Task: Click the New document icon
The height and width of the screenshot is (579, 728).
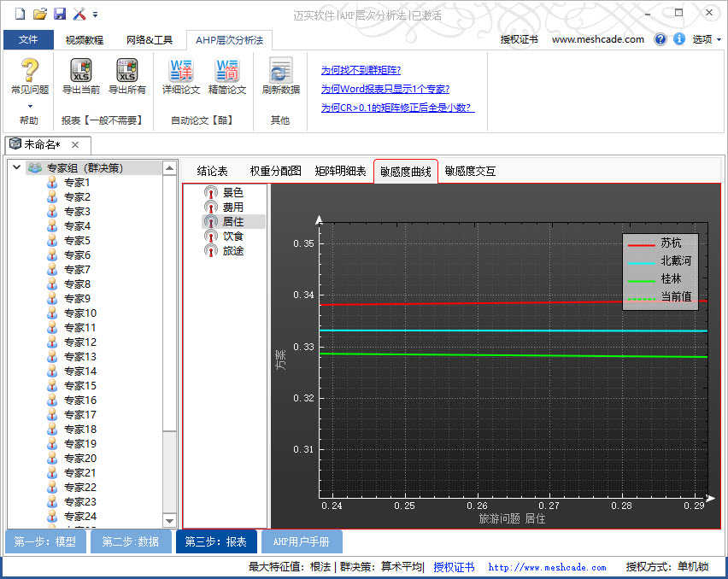Action: pyautogui.click(x=20, y=14)
